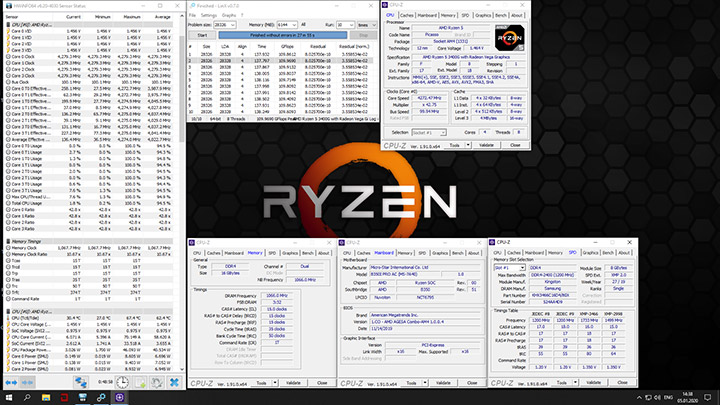Screen dimensions: 720x405
Task: Expand Tools arrow in CPU-Z CPU window
Action: point(468,145)
